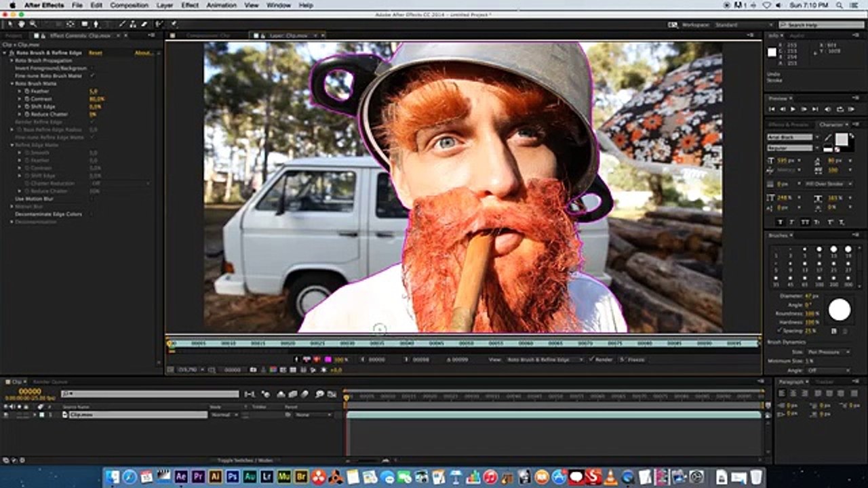Click Toggle Switches / Modes button
This screenshot has height=488, width=868.
pyautogui.click(x=245, y=460)
